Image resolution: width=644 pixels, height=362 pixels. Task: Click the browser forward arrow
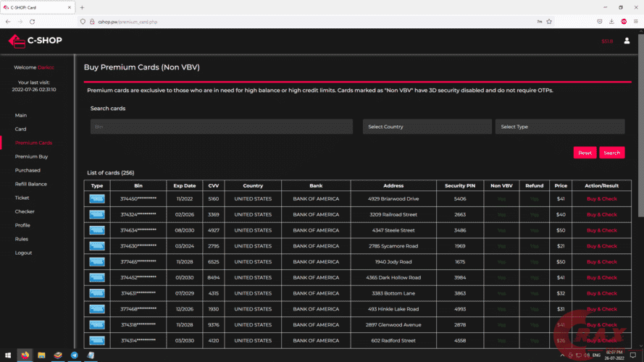(20, 22)
